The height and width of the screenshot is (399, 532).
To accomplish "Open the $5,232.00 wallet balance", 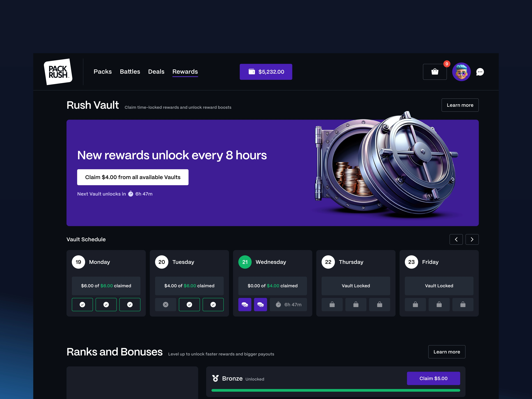I will [266, 72].
